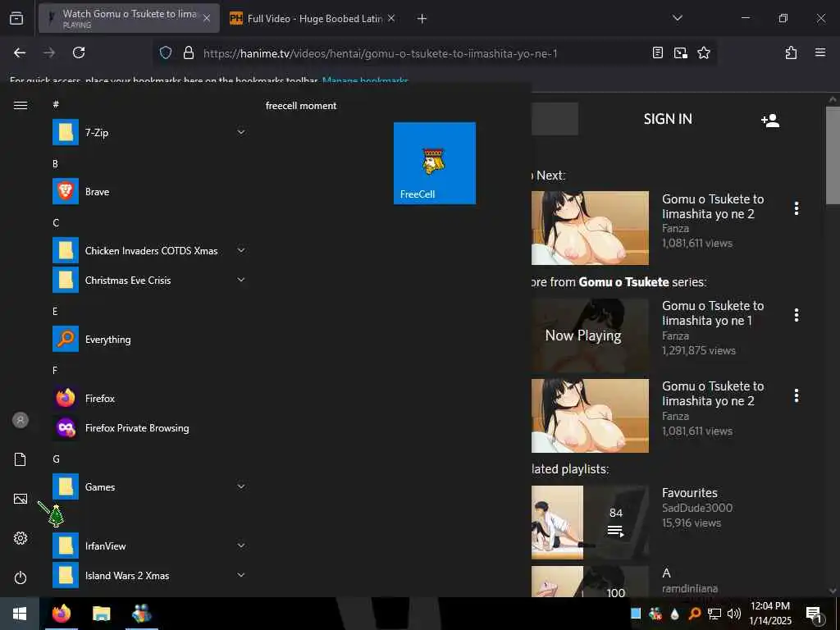Launch Brave from the app list

tap(149, 192)
